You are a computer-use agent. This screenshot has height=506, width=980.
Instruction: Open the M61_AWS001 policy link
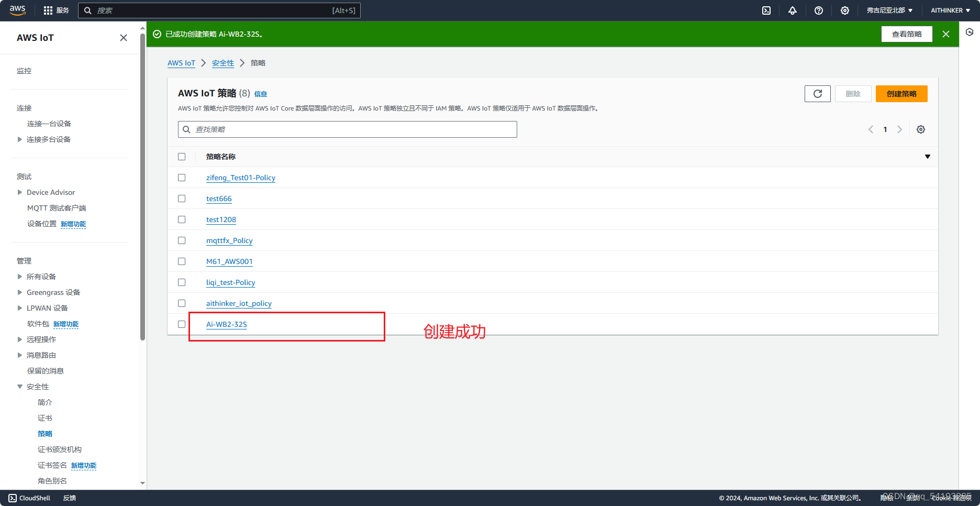[229, 261]
